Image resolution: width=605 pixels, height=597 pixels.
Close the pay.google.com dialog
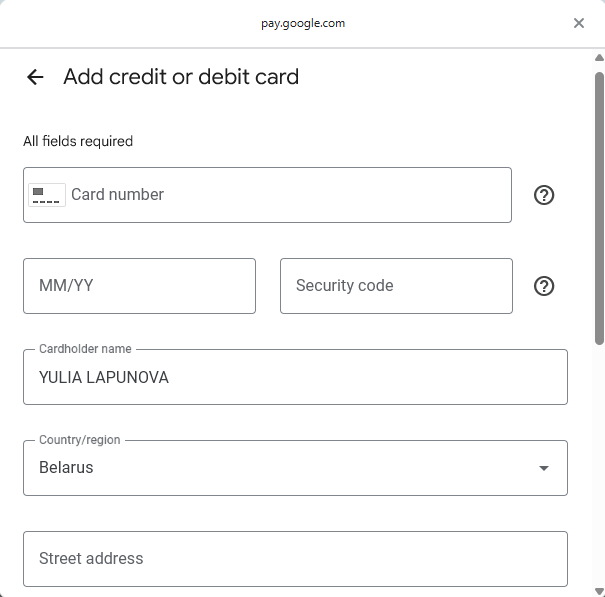click(x=578, y=23)
